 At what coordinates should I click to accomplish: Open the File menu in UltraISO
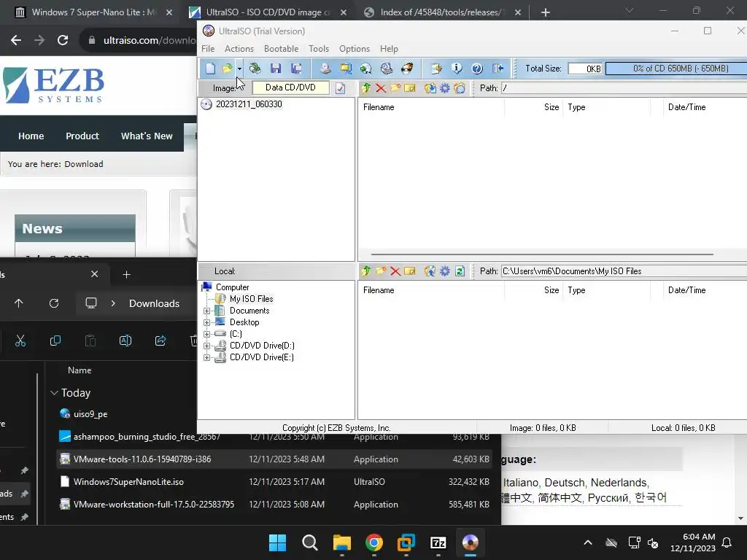(208, 49)
